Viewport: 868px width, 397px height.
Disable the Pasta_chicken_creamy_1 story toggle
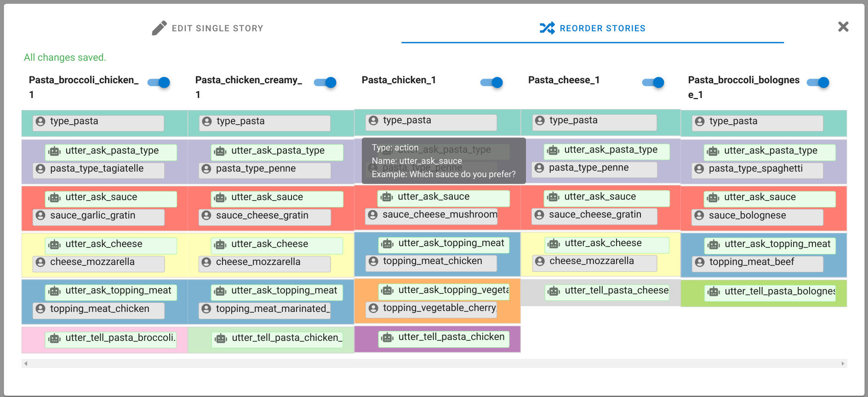pyautogui.click(x=325, y=82)
